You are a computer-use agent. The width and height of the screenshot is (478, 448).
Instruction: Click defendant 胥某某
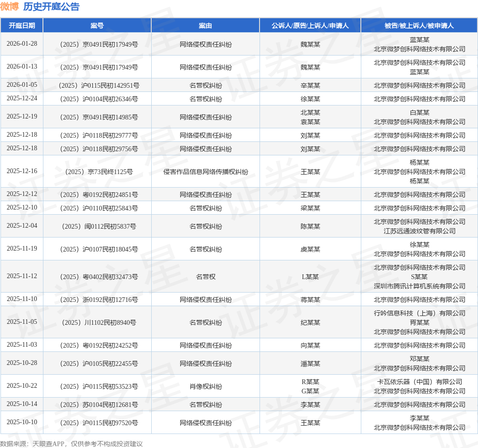(420, 322)
